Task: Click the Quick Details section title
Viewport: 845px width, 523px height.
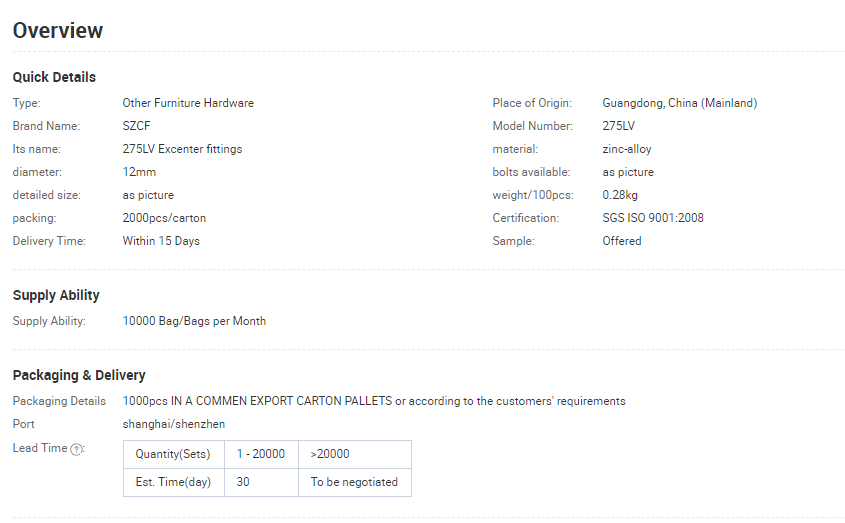Action: (x=54, y=77)
